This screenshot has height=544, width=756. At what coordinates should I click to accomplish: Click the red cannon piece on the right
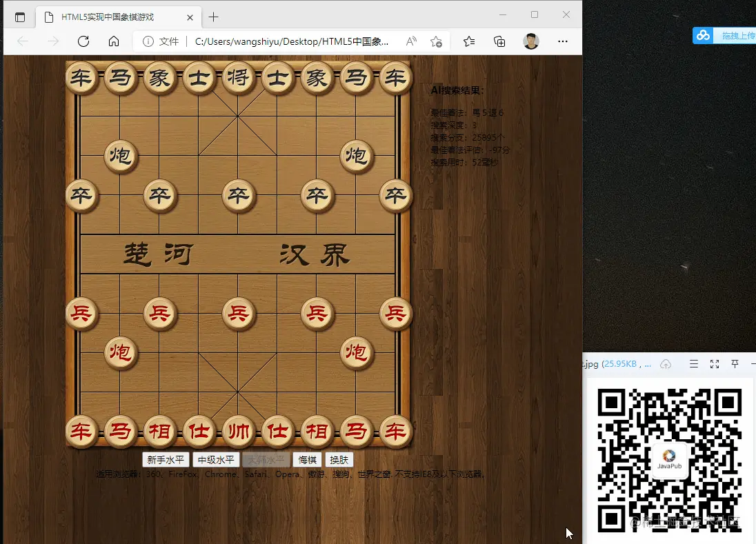click(357, 354)
